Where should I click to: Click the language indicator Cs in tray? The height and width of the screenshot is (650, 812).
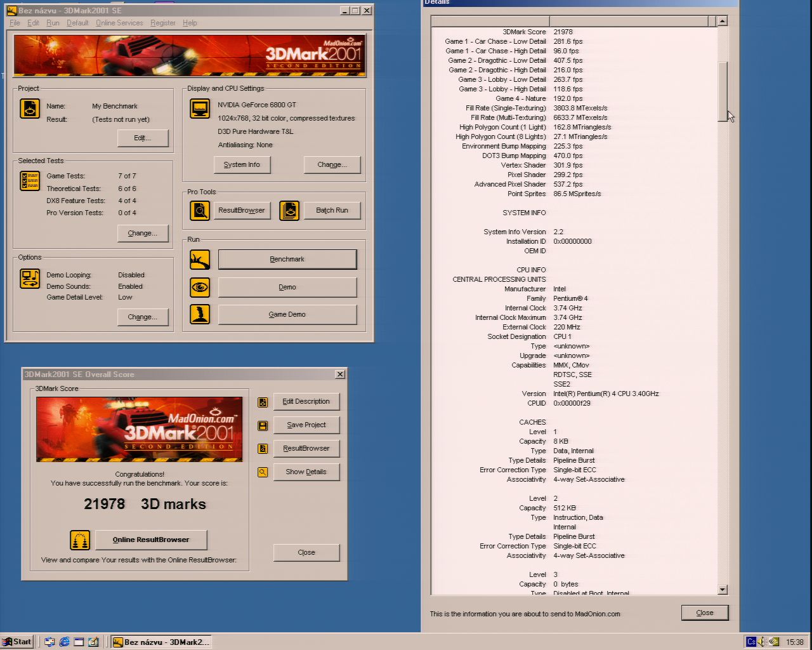click(x=751, y=642)
